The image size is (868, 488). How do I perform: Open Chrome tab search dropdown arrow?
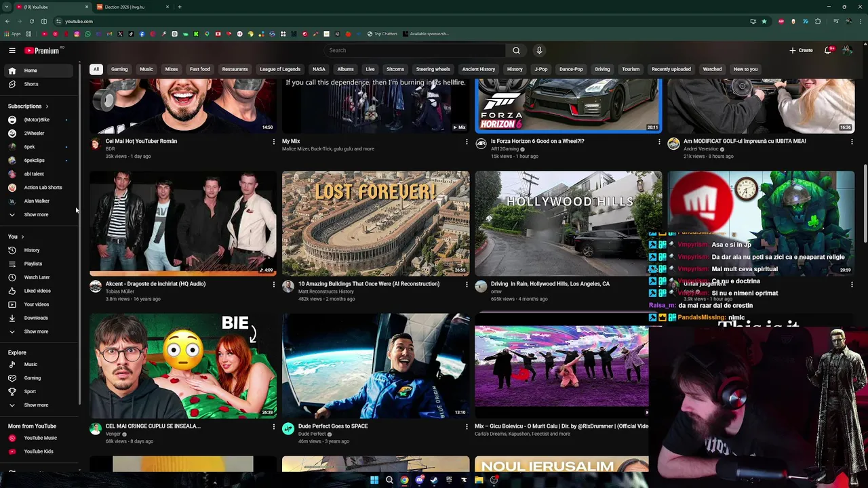(6, 7)
